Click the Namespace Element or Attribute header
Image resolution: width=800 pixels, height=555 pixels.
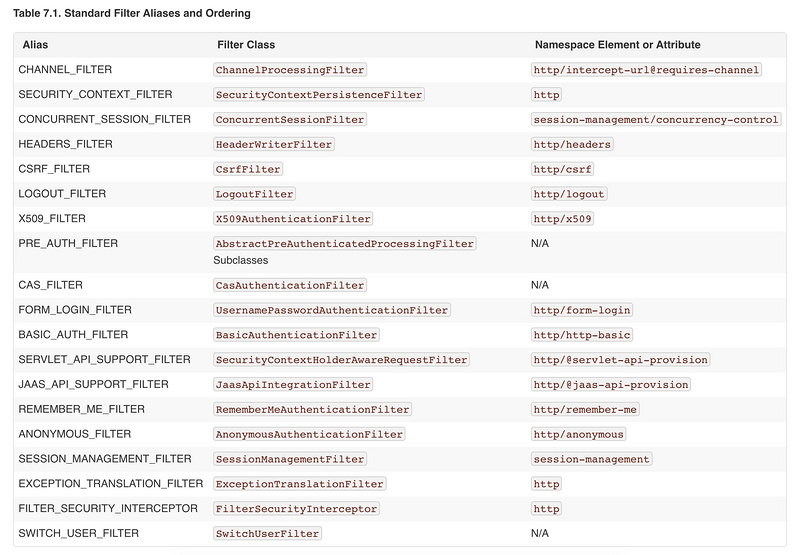617,45
